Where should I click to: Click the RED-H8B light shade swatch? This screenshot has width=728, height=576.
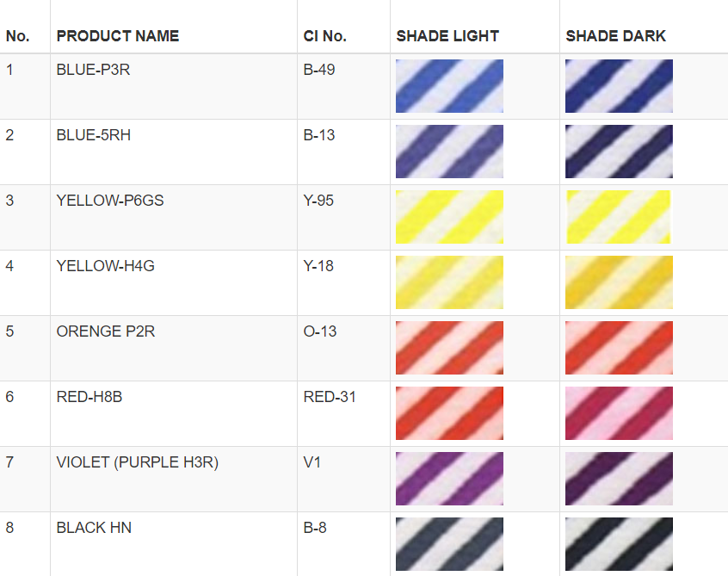click(x=449, y=413)
